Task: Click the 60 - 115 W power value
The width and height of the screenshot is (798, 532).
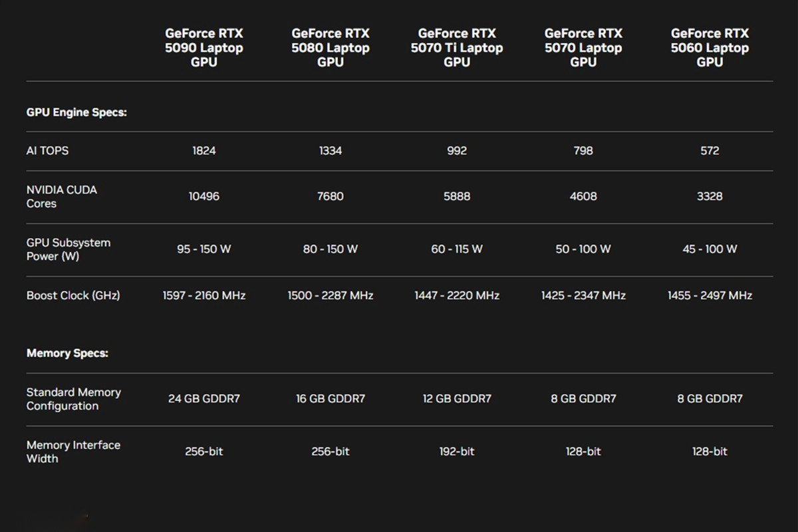Action: tap(457, 249)
